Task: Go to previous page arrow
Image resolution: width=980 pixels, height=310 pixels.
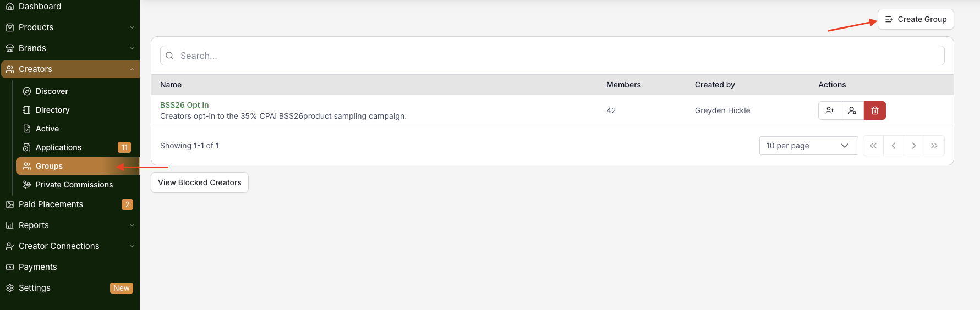Action: (894, 146)
